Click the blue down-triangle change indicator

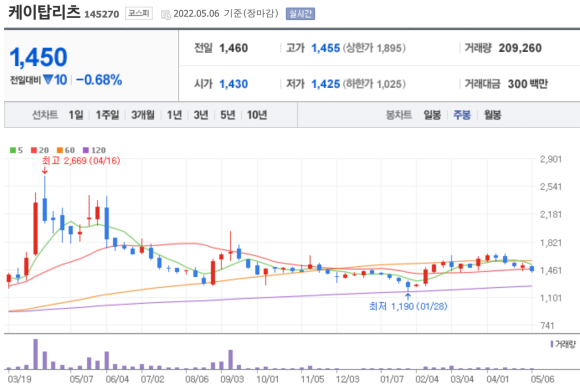pyautogui.click(x=48, y=80)
